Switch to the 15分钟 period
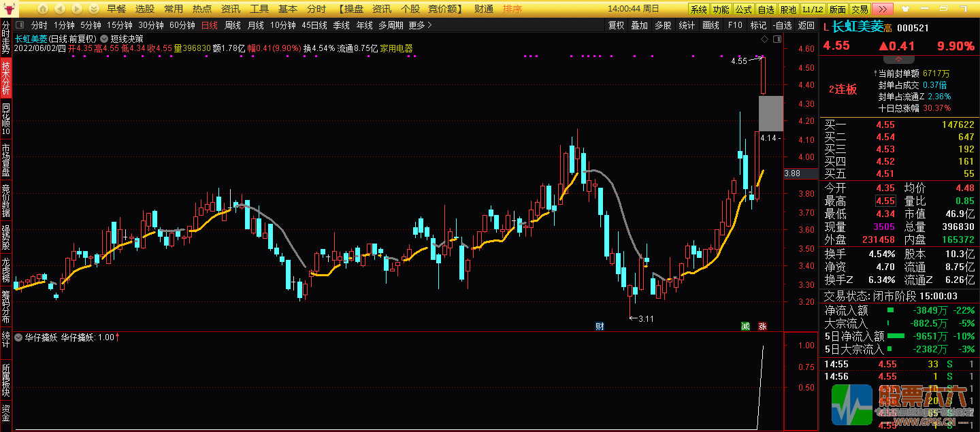This screenshot has width=980, height=432. click(119, 25)
